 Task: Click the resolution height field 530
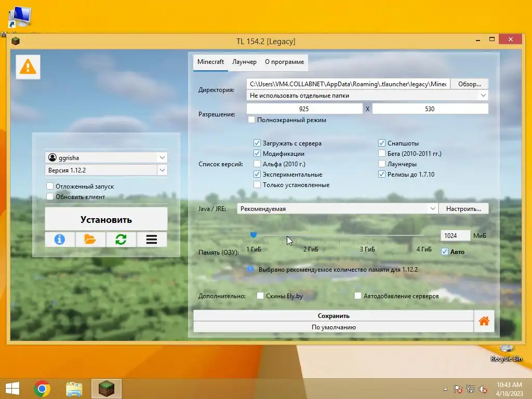pyautogui.click(x=430, y=109)
